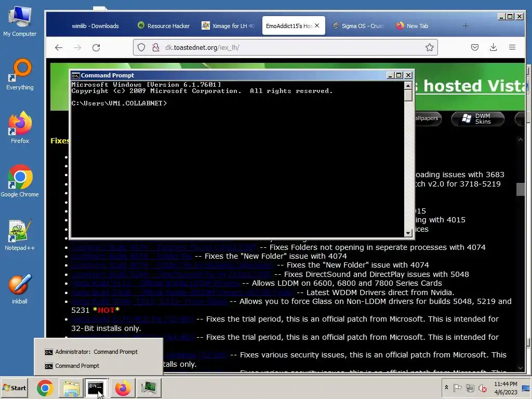Maximize the Command Prompt window
This screenshot has width=532, height=399.
[x=399, y=75]
